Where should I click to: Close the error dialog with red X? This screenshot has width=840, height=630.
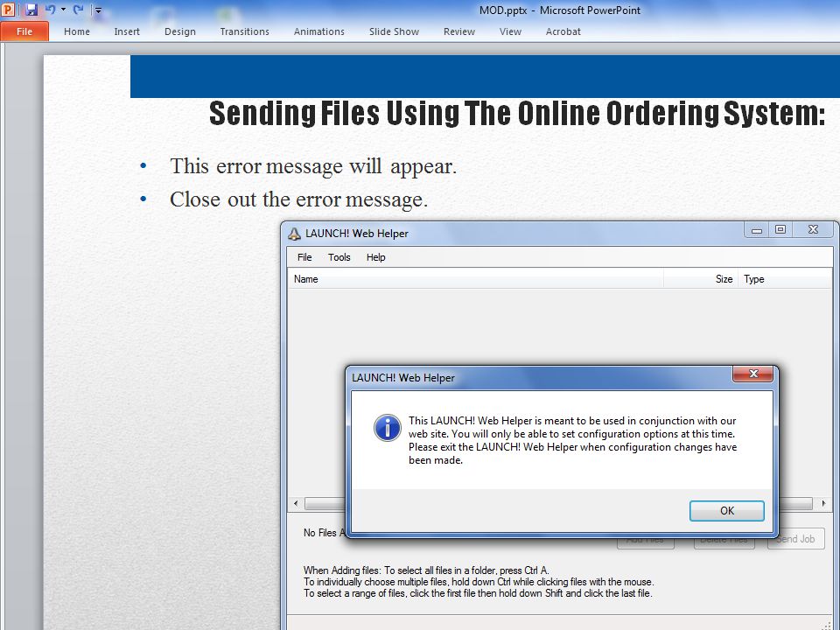pyautogui.click(x=752, y=374)
